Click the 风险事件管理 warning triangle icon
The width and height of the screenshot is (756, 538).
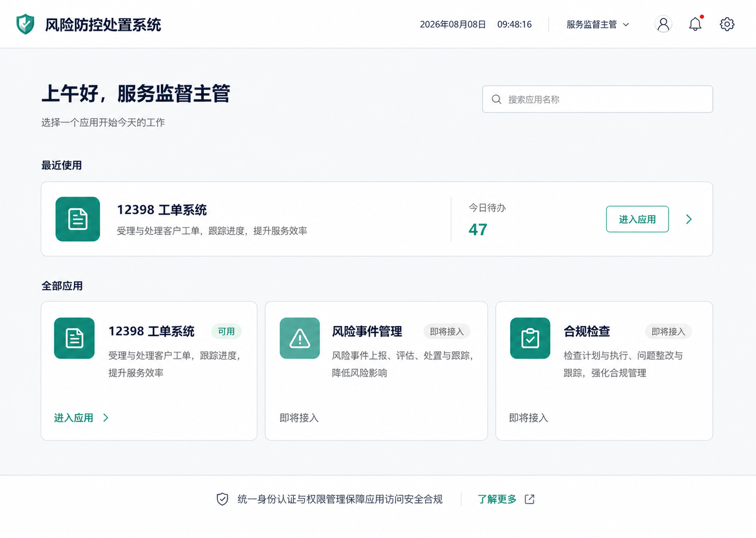click(x=299, y=338)
